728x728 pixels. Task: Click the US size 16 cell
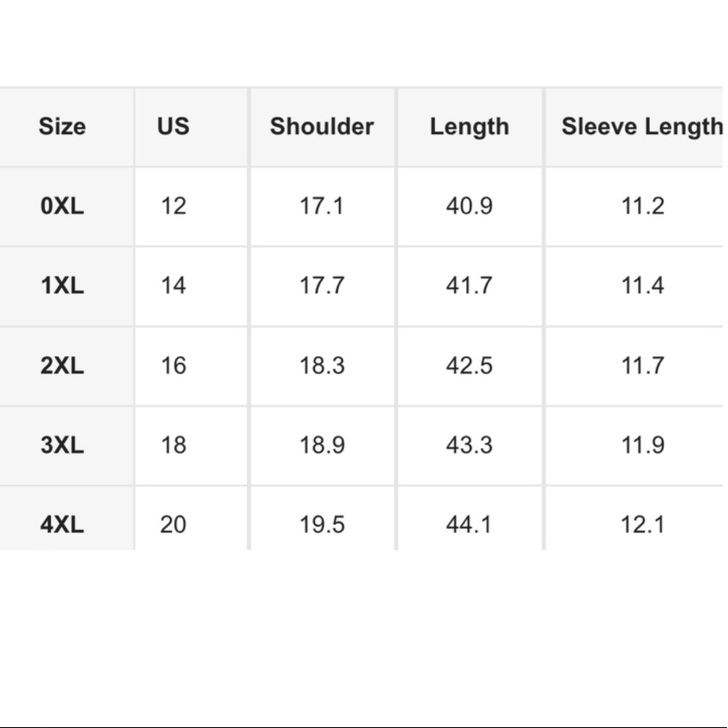[173, 365]
